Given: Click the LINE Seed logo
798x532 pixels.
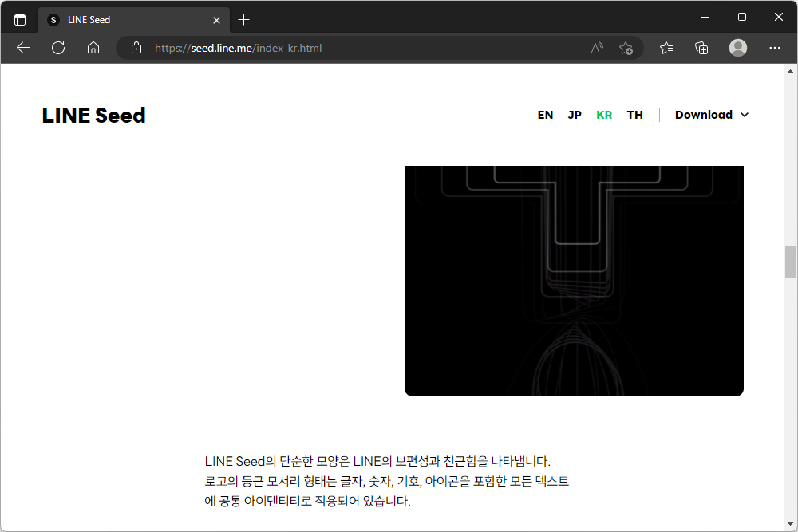Looking at the screenshot, I should point(93,116).
